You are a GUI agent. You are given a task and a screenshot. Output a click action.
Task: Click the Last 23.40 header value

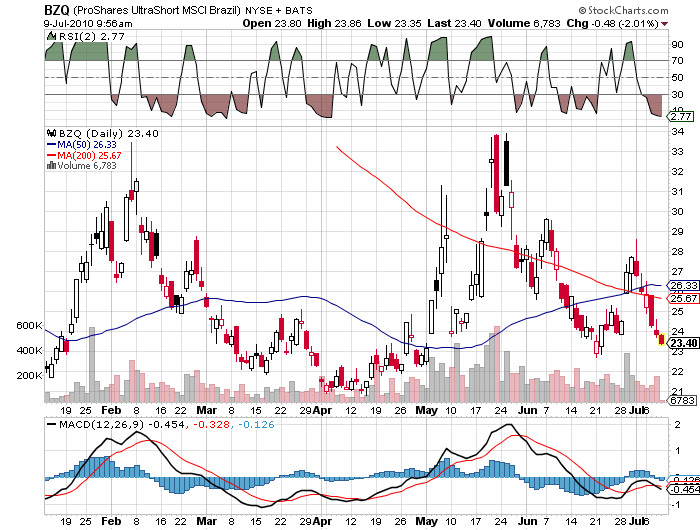coord(454,23)
